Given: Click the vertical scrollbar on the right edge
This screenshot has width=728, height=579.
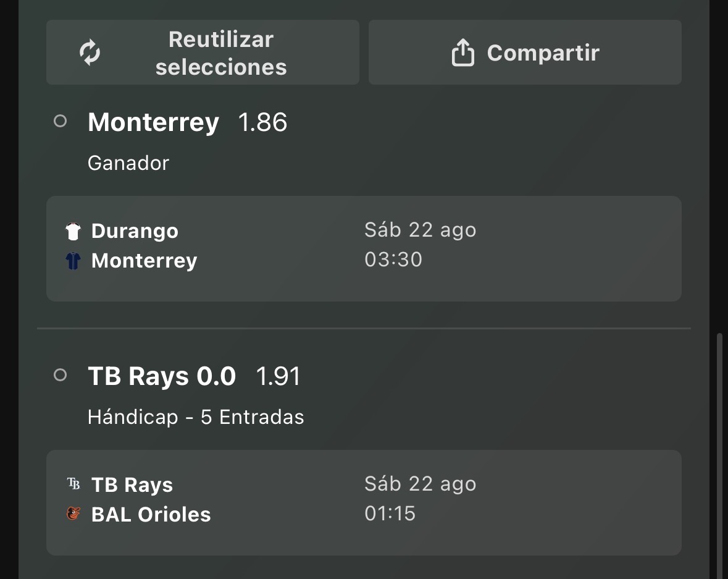Looking at the screenshot, I should pyautogui.click(x=719, y=455).
